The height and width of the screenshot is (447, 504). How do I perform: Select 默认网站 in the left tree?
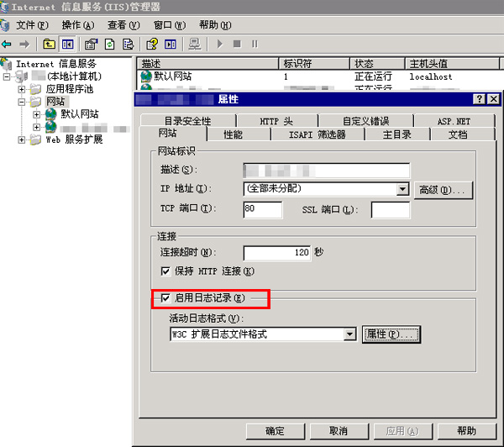[79, 113]
